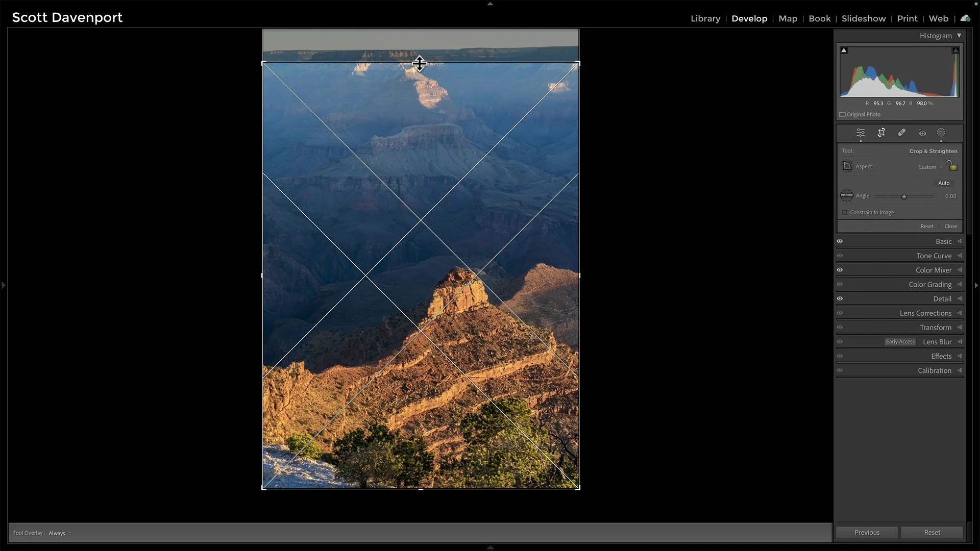Click the Previous button at bottom right
Screen dimensions: 980x551
click(867, 532)
